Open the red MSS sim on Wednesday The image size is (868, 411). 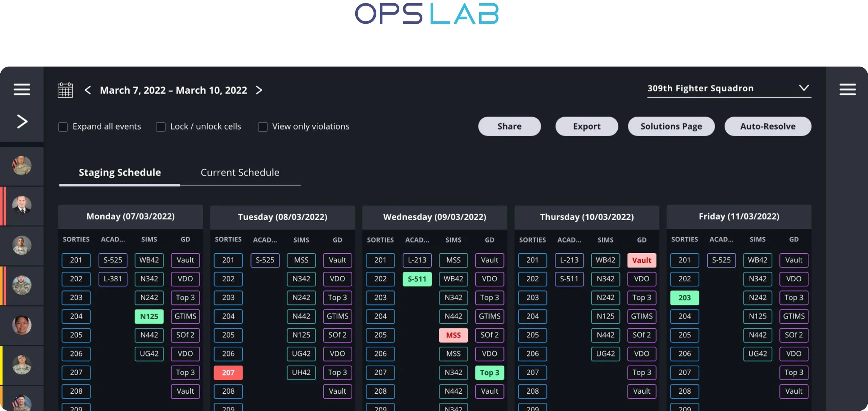pyautogui.click(x=453, y=335)
